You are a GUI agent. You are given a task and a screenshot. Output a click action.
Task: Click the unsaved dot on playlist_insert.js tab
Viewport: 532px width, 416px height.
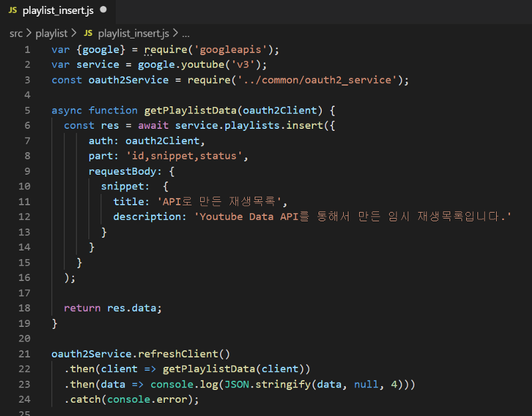pos(104,10)
